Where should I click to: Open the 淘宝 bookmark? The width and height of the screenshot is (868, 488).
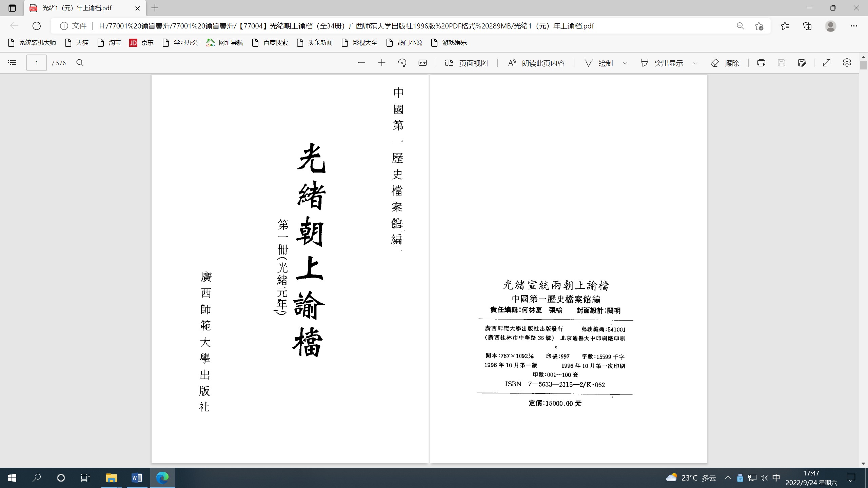click(x=109, y=43)
